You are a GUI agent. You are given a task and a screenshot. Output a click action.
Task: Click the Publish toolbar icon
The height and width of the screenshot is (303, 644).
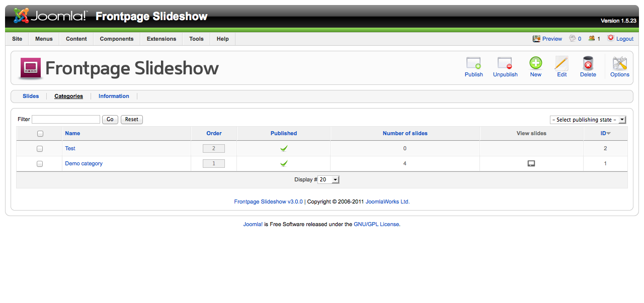(x=473, y=63)
